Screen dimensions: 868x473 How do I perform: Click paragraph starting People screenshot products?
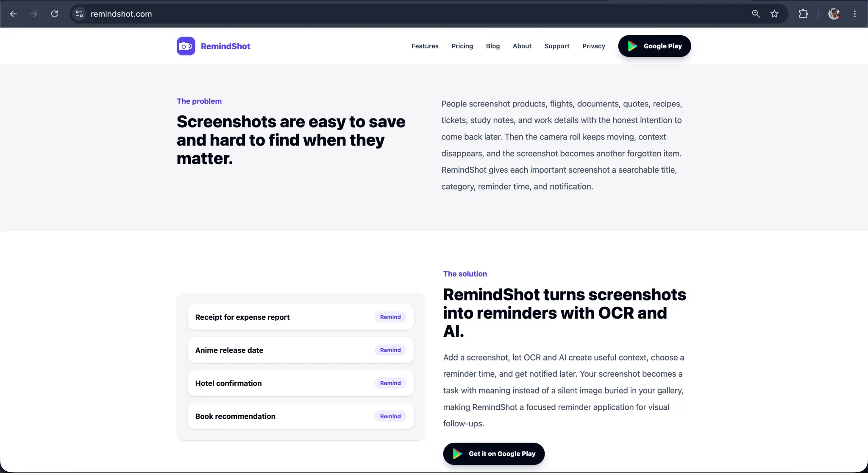pyautogui.click(x=562, y=145)
